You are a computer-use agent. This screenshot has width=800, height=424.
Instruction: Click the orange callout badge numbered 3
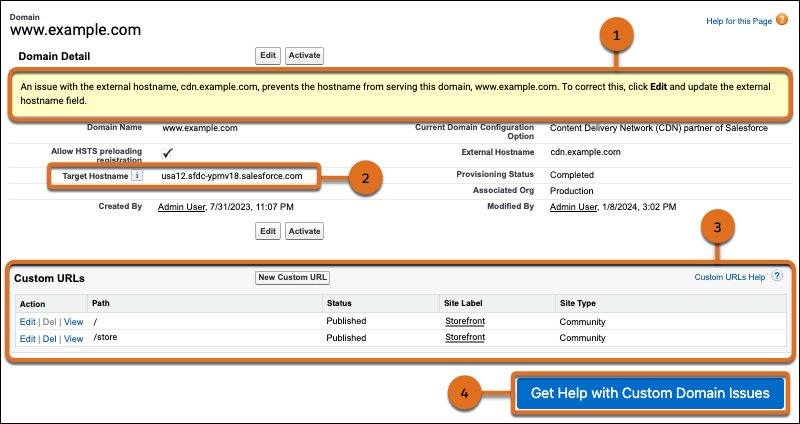[717, 228]
